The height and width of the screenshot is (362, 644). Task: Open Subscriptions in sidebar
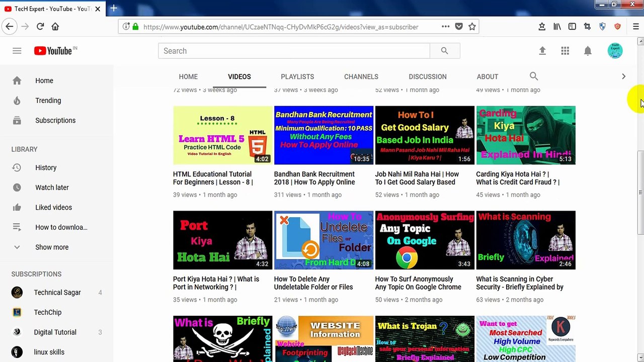click(56, 121)
